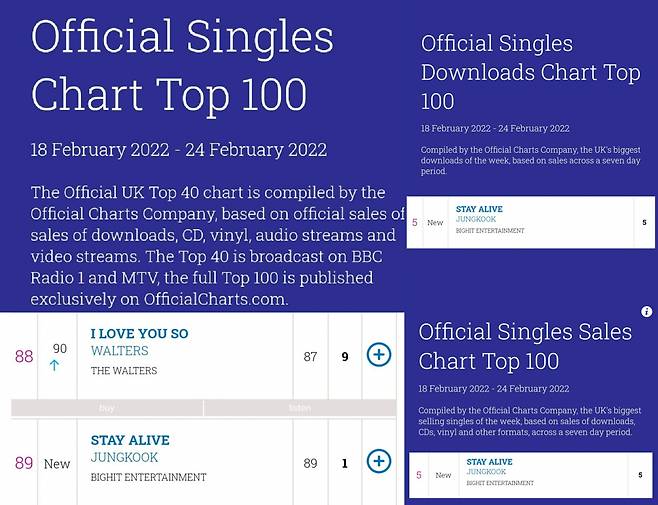Click THE WALTERS label text
Screen dimensions: 658x505
point(124,371)
